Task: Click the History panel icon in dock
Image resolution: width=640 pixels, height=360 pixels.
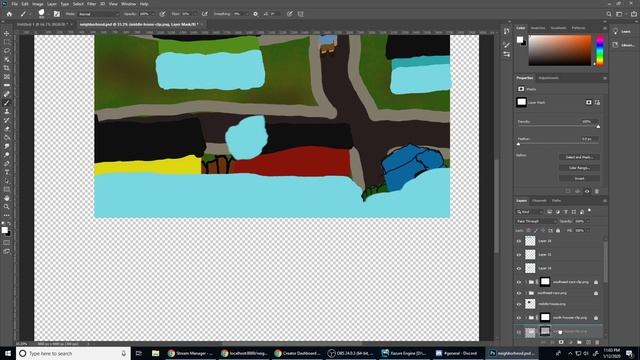Action: pos(507,31)
